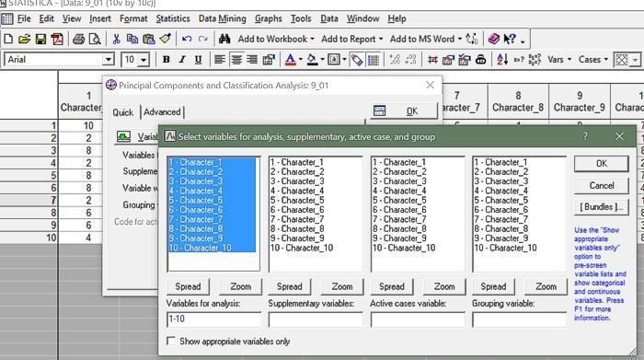Toggle Bold formatting button
The height and width of the screenshot is (360, 644).
coord(166,60)
